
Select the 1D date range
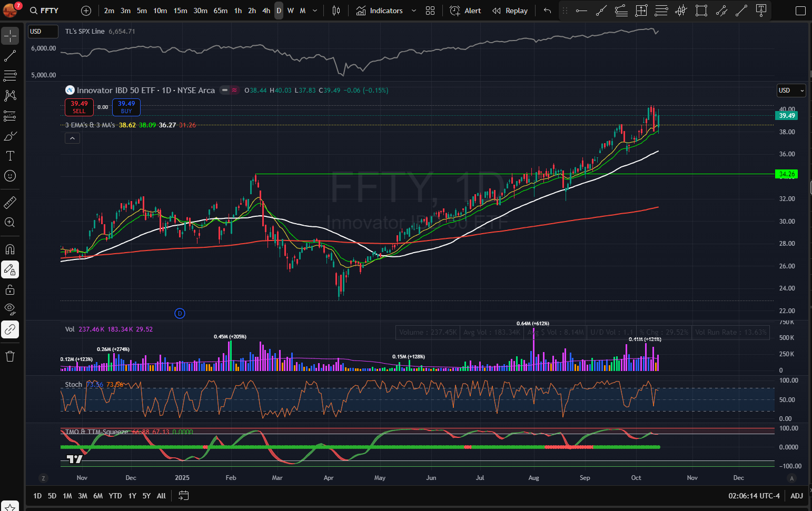tap(37, 496)
